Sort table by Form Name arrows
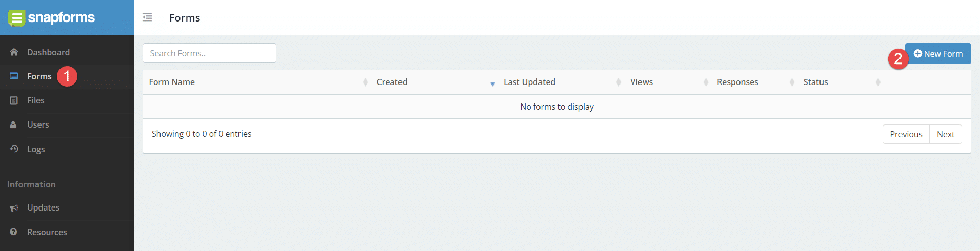The image size is (980, 251). (365, 82)
